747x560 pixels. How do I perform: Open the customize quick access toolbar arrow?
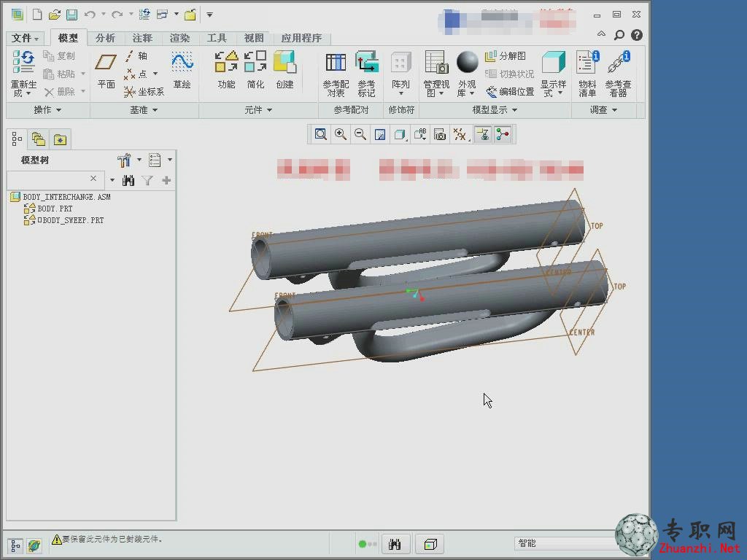point(209,15)
